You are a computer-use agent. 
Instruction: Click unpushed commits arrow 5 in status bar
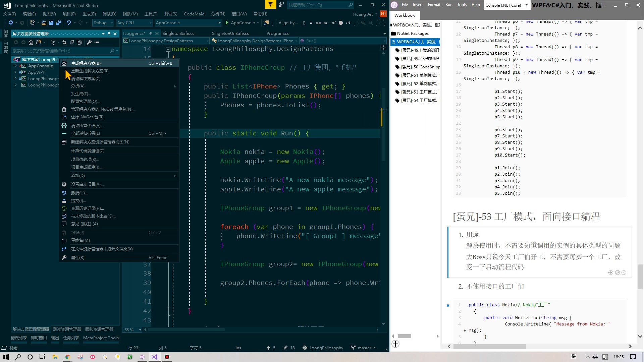click(271, 348)
